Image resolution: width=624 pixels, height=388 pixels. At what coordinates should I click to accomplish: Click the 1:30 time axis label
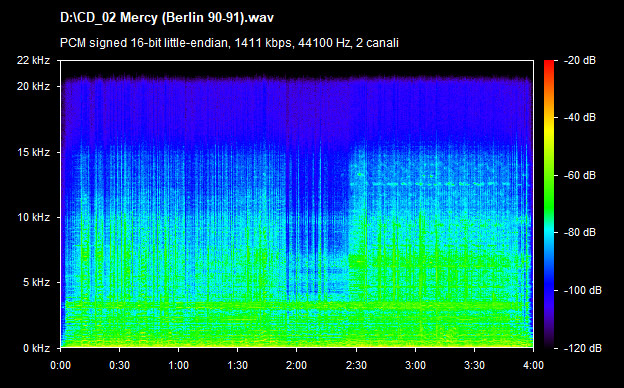coord(238,365)
